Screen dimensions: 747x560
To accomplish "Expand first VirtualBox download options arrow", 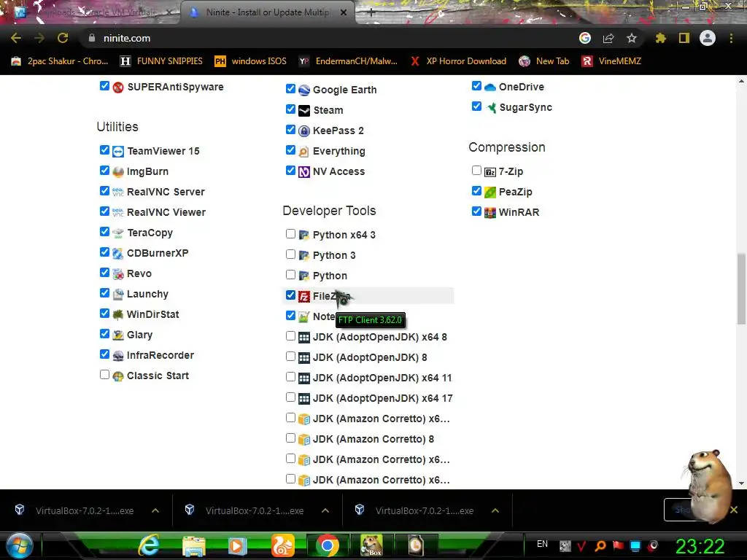I will pyautogui.click(x=155, y=510).
